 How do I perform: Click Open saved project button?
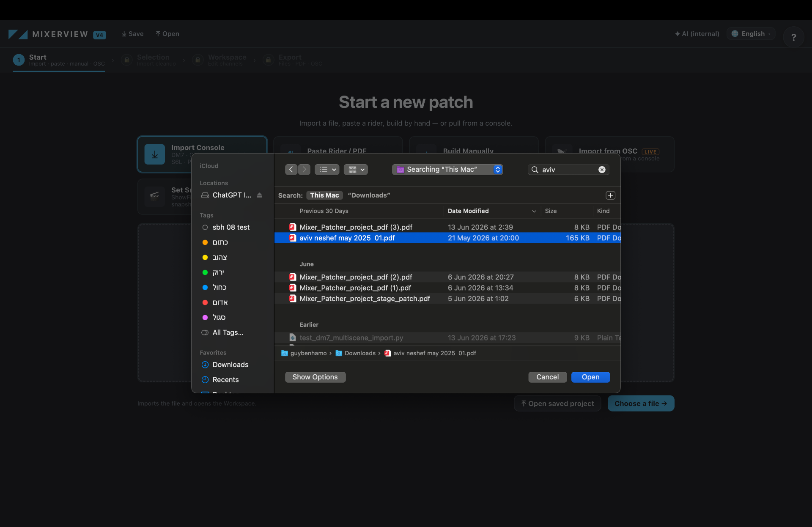click(x=557, y=403)
